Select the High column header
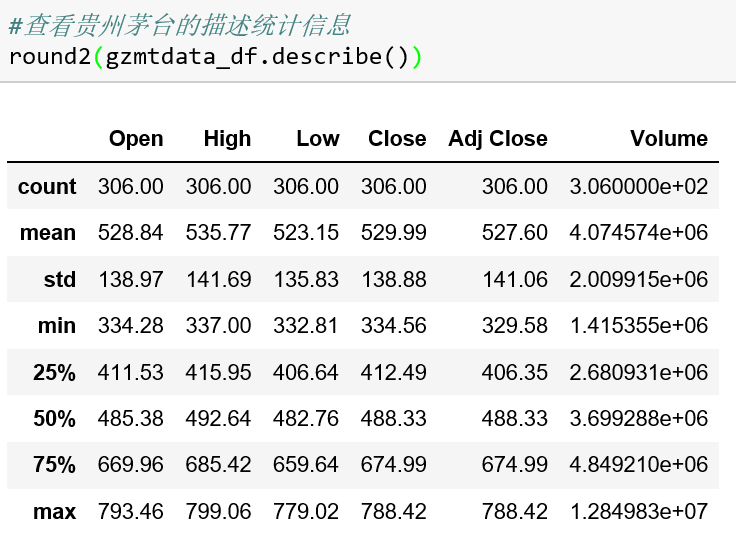The height and width of the screenshot is (541, 736). [227, 138]
